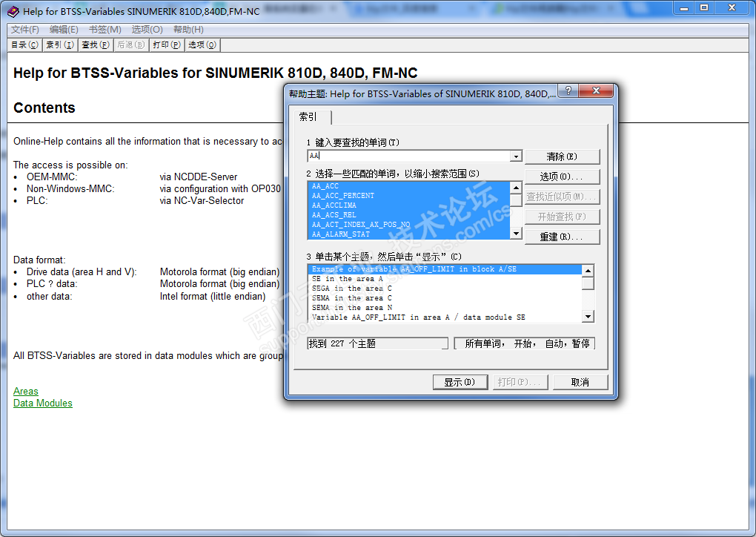This screenshot has height=537, width=756.
Task: Minimize the Help for BTSS-Variables window
Action: click(x=684, y=8)
